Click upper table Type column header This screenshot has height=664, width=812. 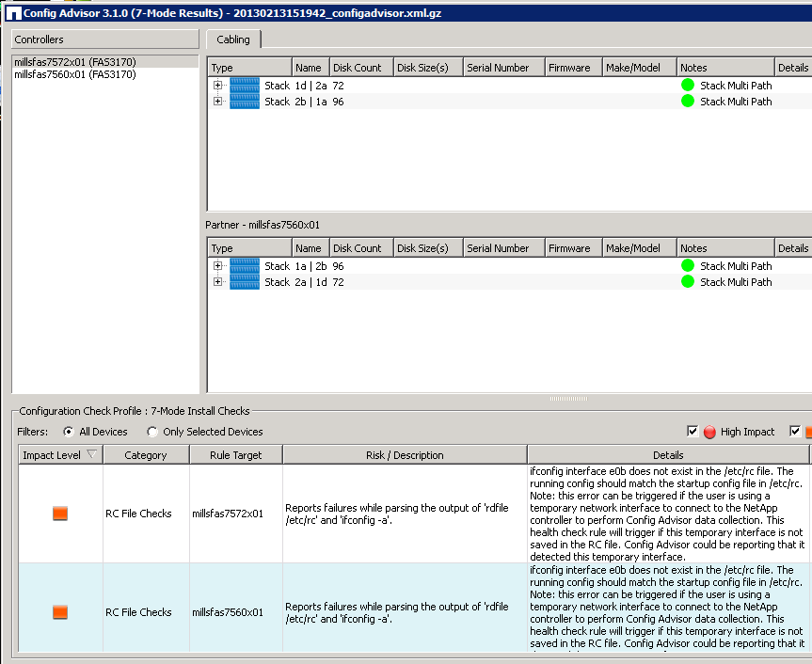pyautogui.click(x=250, y=68)
